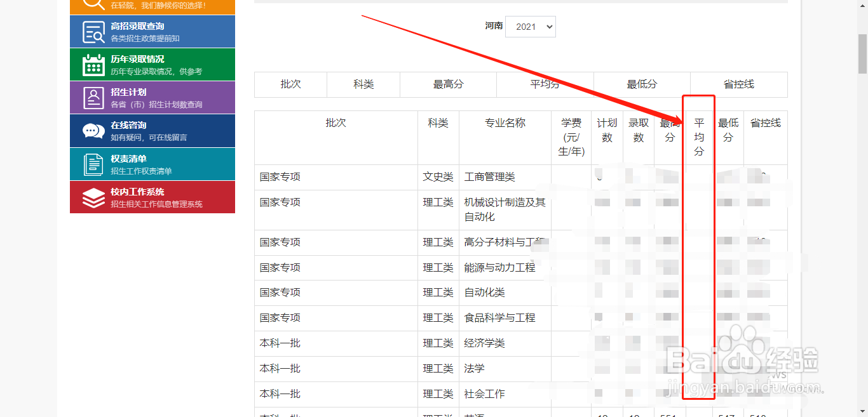Click the calendar icon for 历年录取情况
Screen dimensions: 868x417
pyautogui.click(x=93, y=64)
